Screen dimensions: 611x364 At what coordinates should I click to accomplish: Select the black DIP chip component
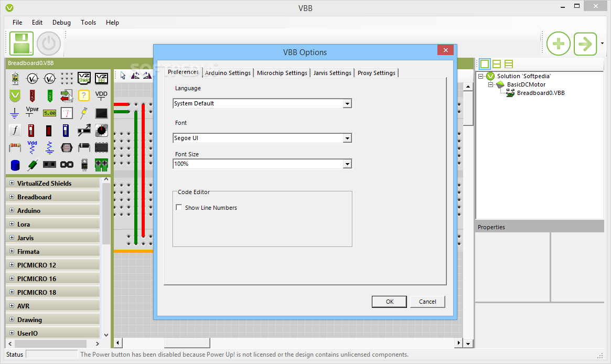click(101, 148)
